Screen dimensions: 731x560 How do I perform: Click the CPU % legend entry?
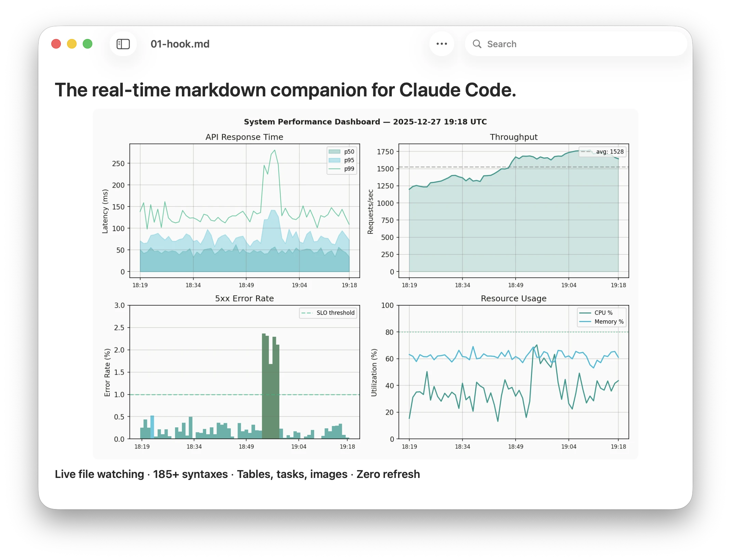[603, 313]
